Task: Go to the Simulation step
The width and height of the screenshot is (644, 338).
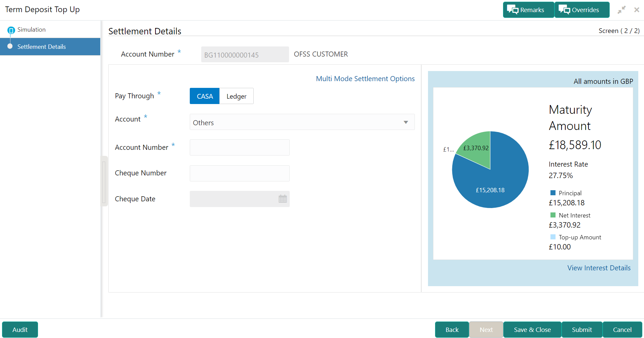Action: (x=31, y=30)
